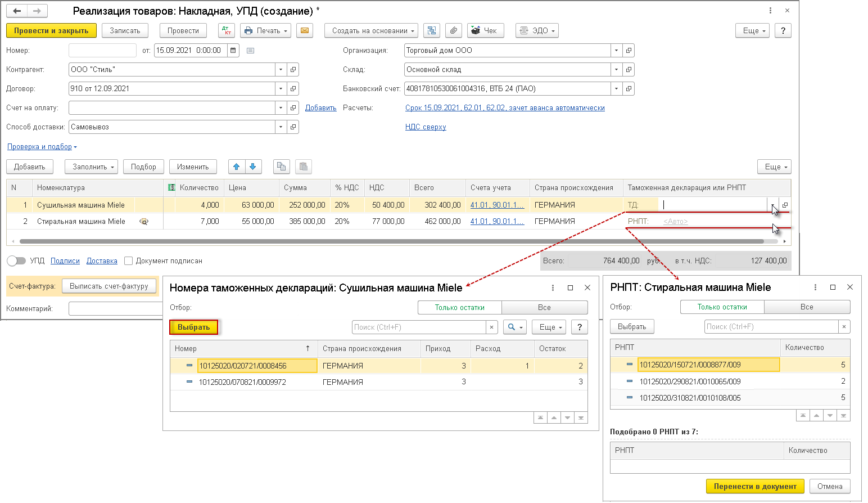Click horizontal scrollbar of goods table
The height and width of the screenshot is (503, 868).
(x=391, y=241)
